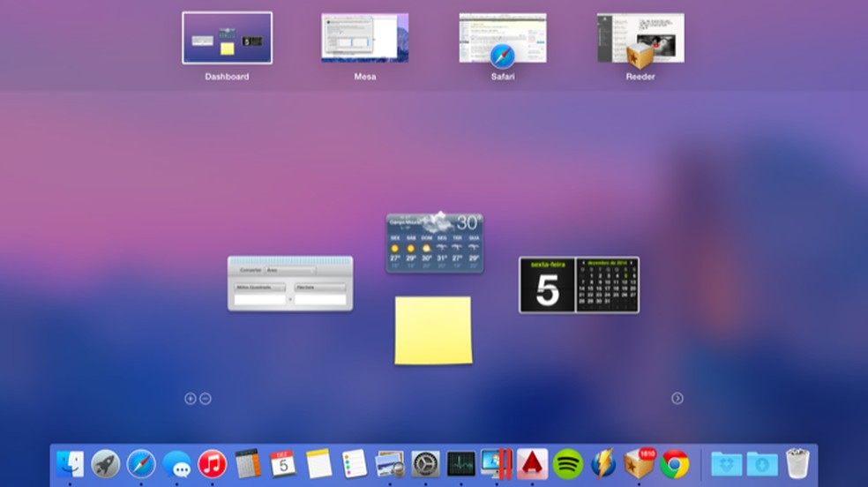Open Parallels Desktop icon in Dock
This screenshot has height=487, width=868.
coord(497,463)
